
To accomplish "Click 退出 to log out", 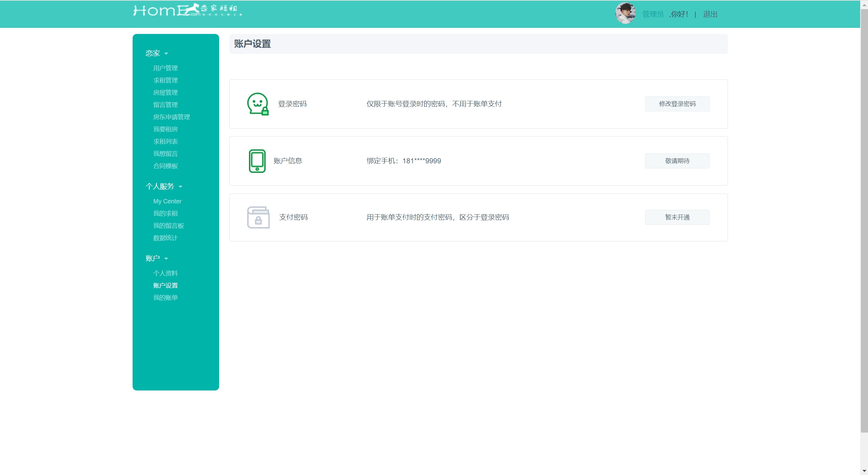I will point(710,14).
